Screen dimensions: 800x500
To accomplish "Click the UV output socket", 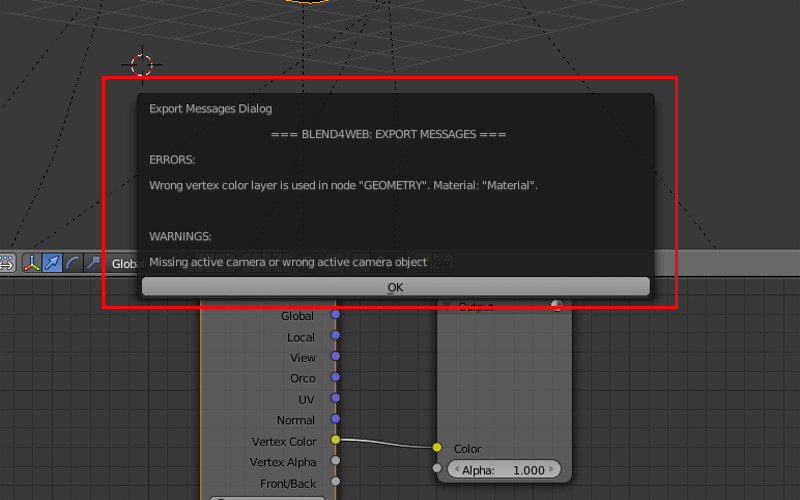I will [x=335, y=399].
